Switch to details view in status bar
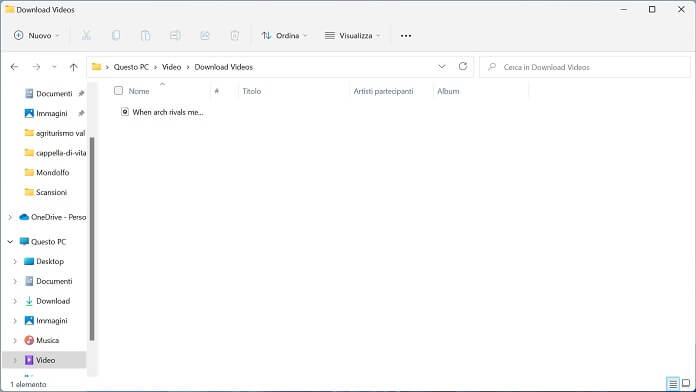Viewport: 696px width, 392px height. (x=673, y=384)
